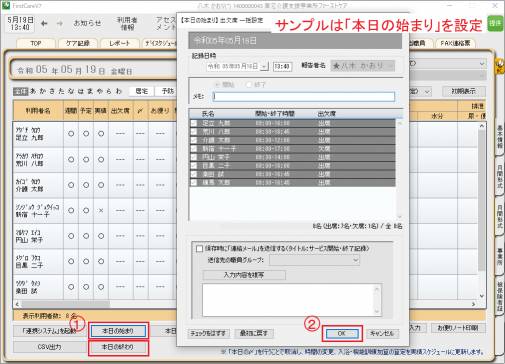Filter users by kana か
The image size is (505, 364).
point(42,91)
